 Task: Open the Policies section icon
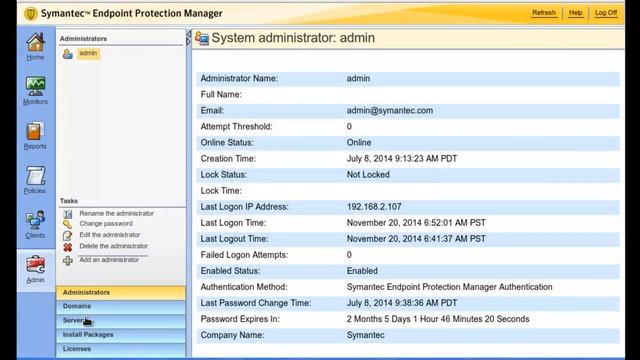(36, 176)
